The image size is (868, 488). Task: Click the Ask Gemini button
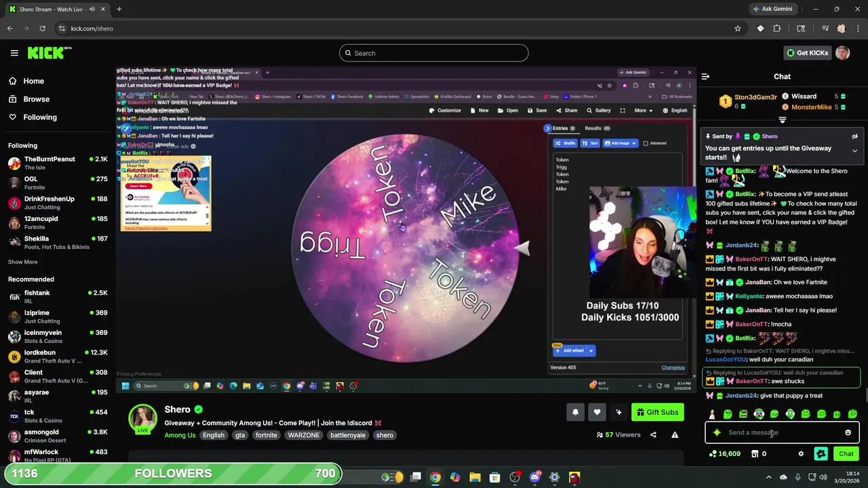(772, 9)
